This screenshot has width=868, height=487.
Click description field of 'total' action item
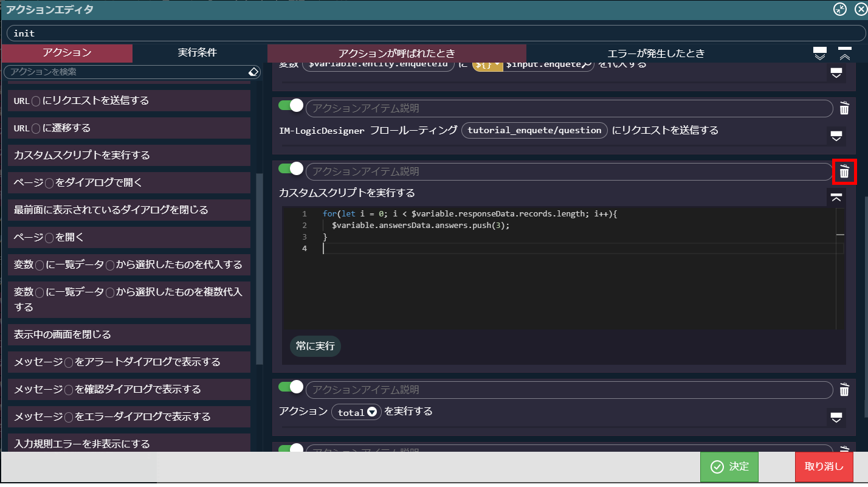[569, 390]
